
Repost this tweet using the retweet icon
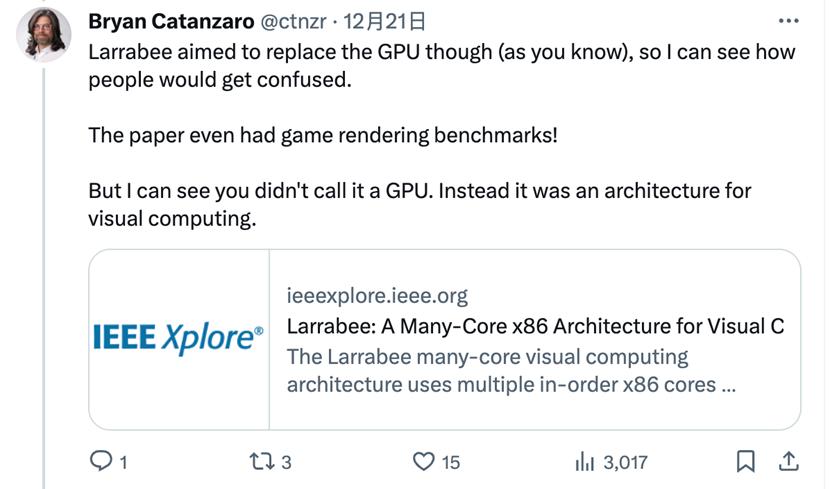click(x=264, y=461)
